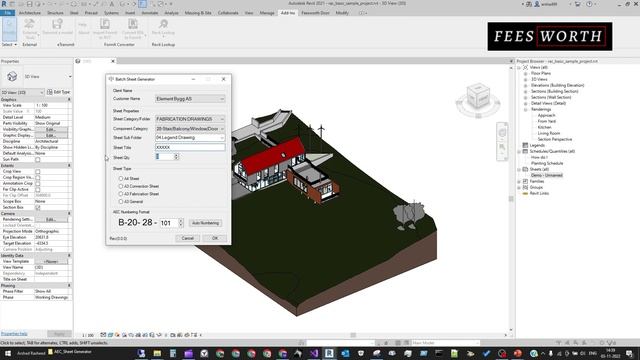Open Outlook from the Windows taskbar

(345, 353)
